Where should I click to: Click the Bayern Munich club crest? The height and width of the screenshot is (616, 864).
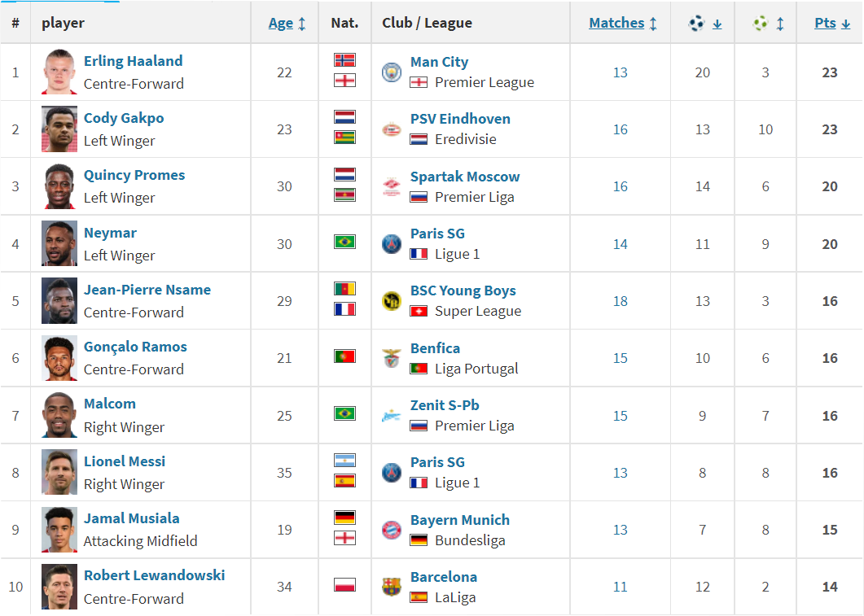click(x=392, y=530)
